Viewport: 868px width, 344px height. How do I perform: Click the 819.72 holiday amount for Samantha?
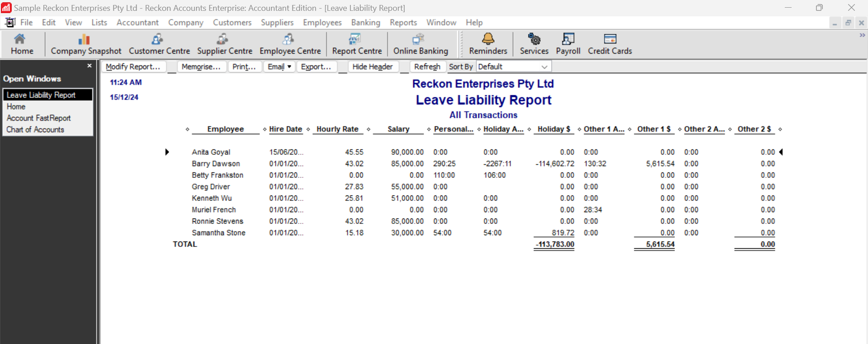[563, 233]
